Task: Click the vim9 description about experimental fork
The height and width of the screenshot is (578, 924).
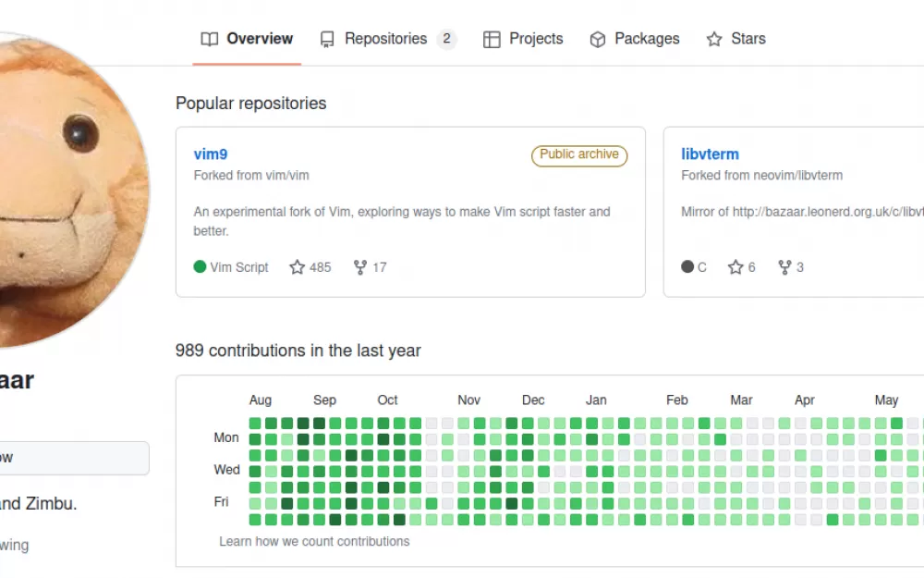Action: [402, 221]
